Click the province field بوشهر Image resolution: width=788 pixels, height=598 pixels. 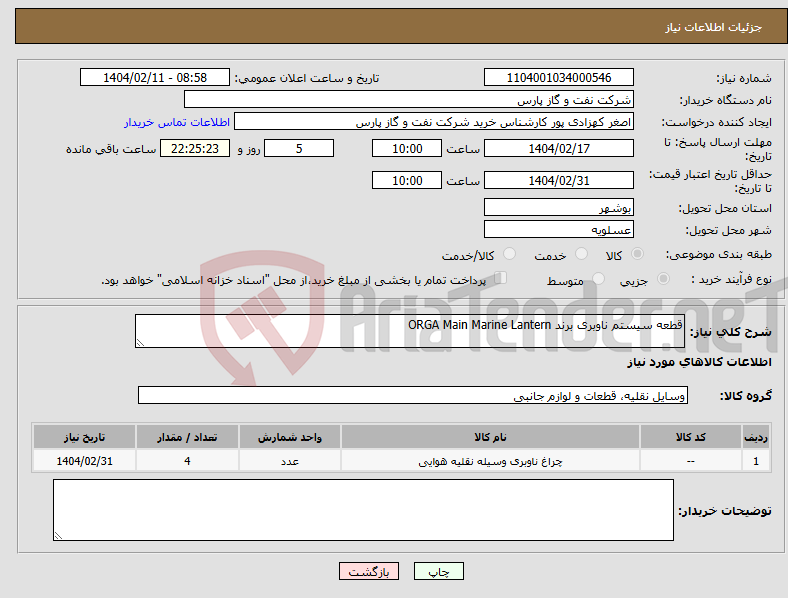pyautogui.click(x=558, y=207)
